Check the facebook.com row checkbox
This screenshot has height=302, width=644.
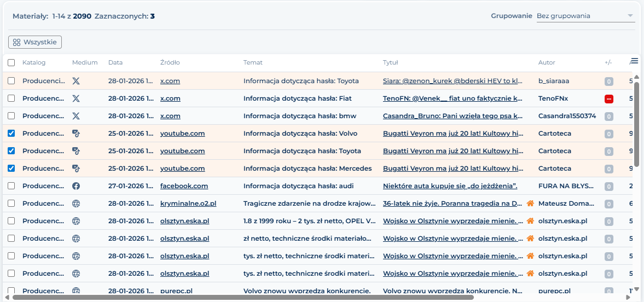(x=11, y=186)
